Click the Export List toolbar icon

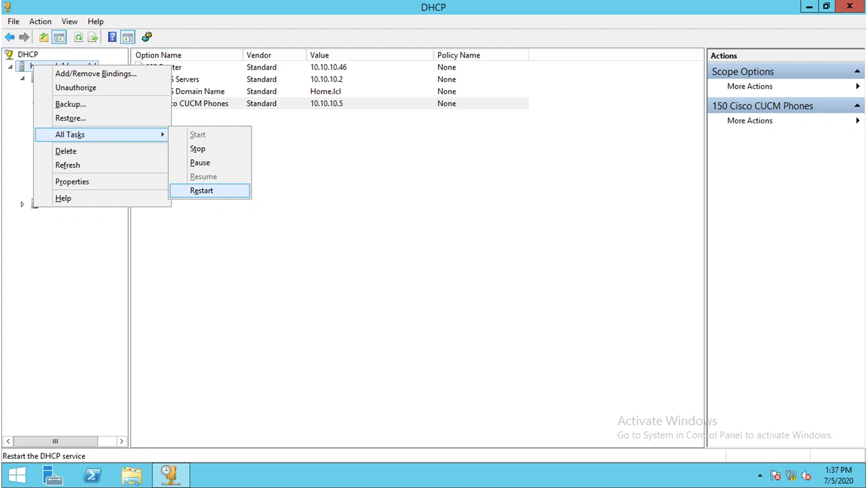pyautogui.click(x=93, y=37)
